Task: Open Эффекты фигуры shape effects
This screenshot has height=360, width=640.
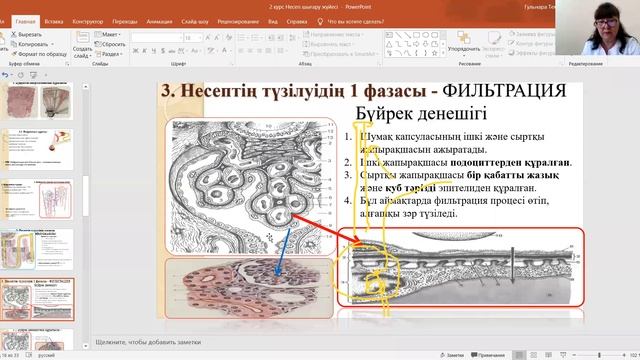Action: point(531,53)
